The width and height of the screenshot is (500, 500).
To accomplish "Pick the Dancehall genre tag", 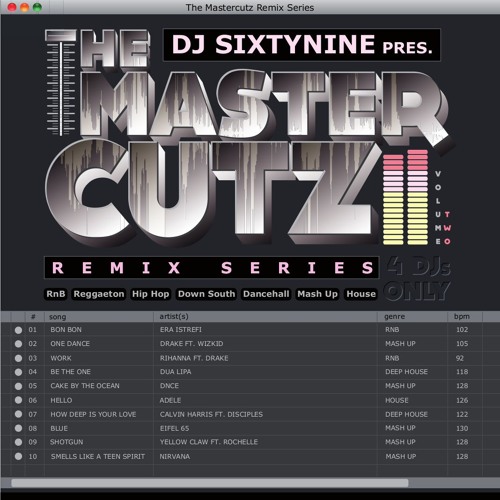I will coord(266,294).
